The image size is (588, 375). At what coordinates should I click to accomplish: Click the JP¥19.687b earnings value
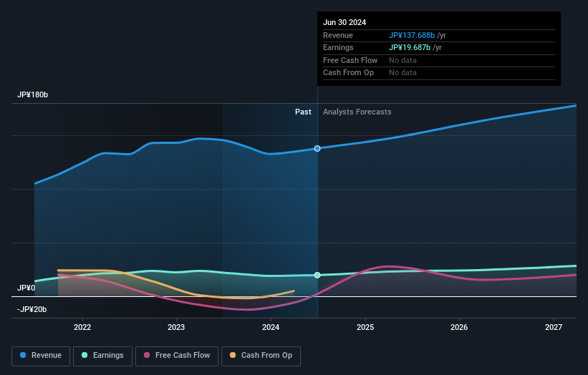410,47
